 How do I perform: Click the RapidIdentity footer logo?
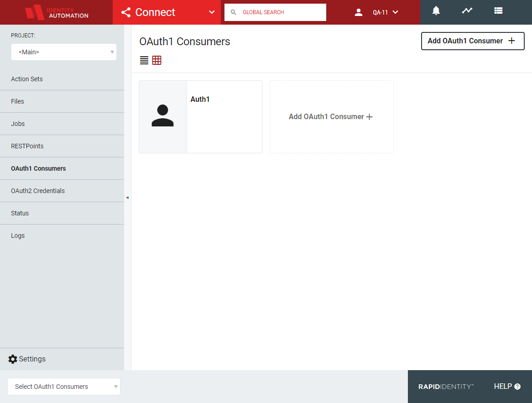point(446,387)
